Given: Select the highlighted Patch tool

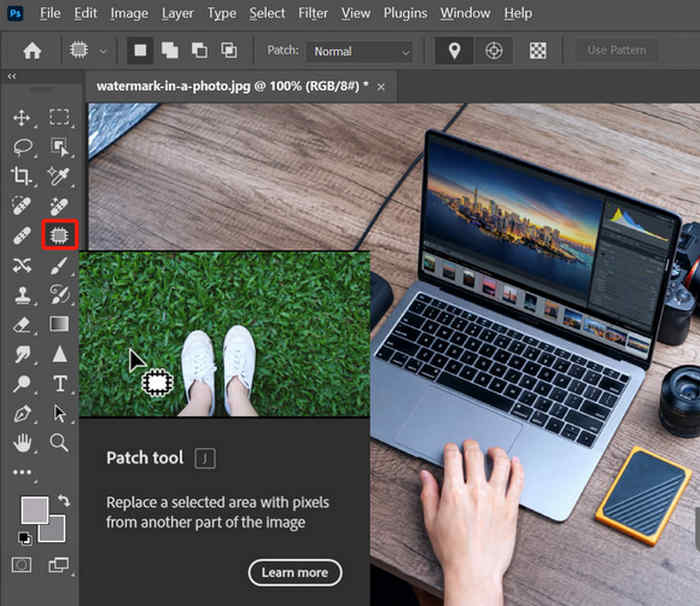Looking at the screenshot, I should [59, 235].
